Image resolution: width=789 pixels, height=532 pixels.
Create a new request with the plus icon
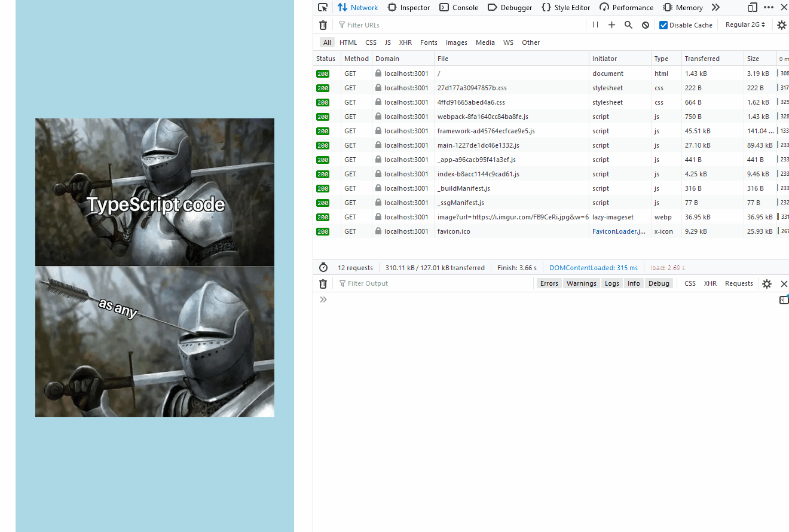611,25
